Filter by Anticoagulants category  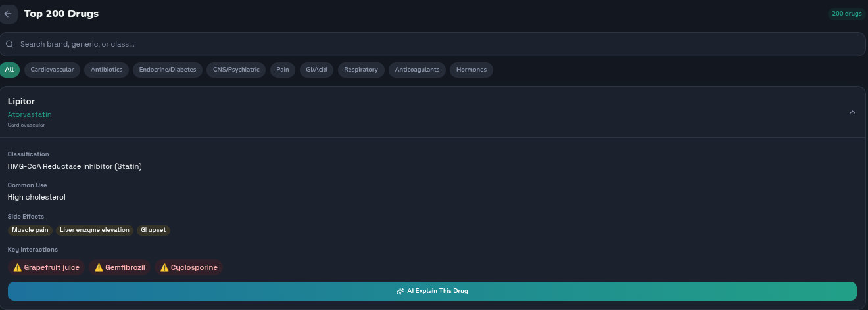(x=417, y=70)
